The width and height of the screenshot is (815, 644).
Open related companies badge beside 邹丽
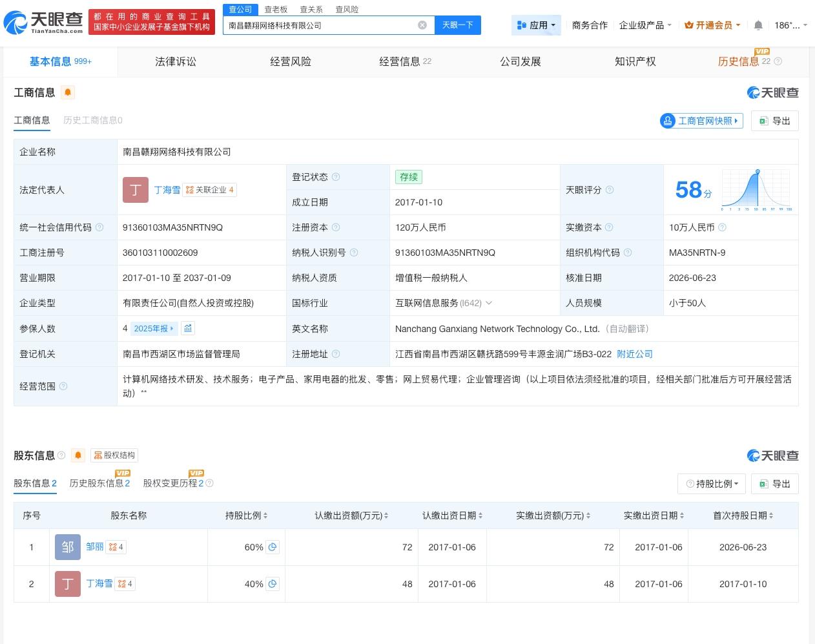pyautogui.click(x=116, y=547)
